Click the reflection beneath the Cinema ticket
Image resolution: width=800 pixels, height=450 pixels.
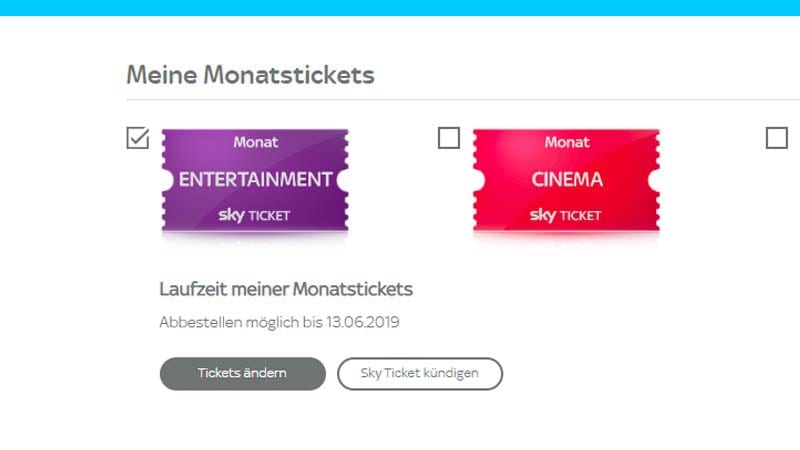(x=566, y=240)
